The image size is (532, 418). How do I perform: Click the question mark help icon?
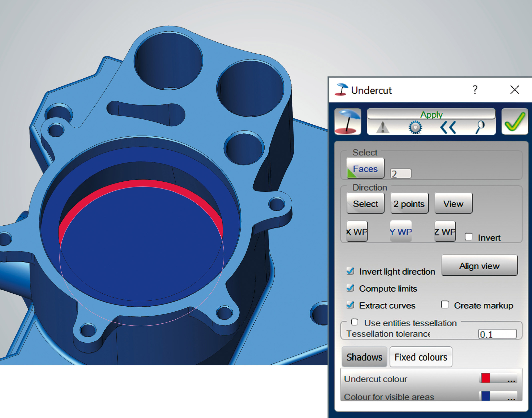click(x=475, y=90)
